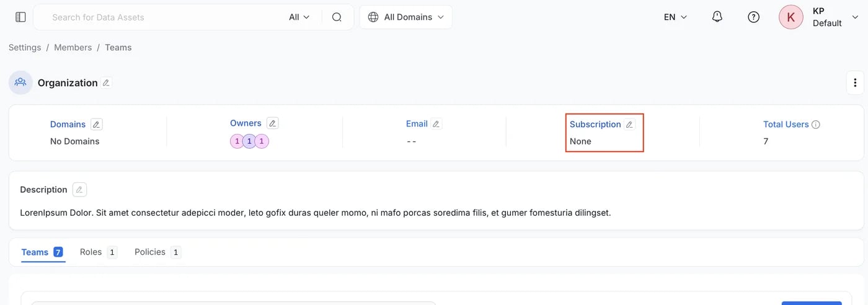Expand the user profile dropdown arrow
The image size is (868, 305).
[x=856, y=17]
